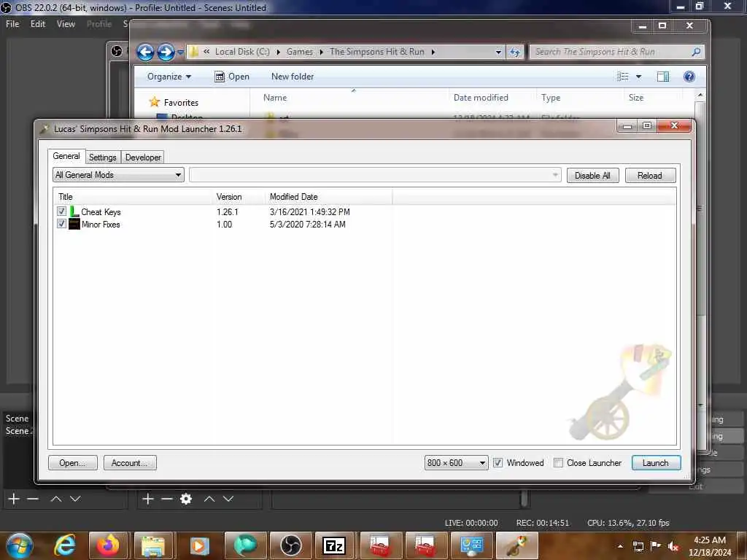Click the Account... button
Viewport: 747px width, 560px height.
tap(130, 463)
